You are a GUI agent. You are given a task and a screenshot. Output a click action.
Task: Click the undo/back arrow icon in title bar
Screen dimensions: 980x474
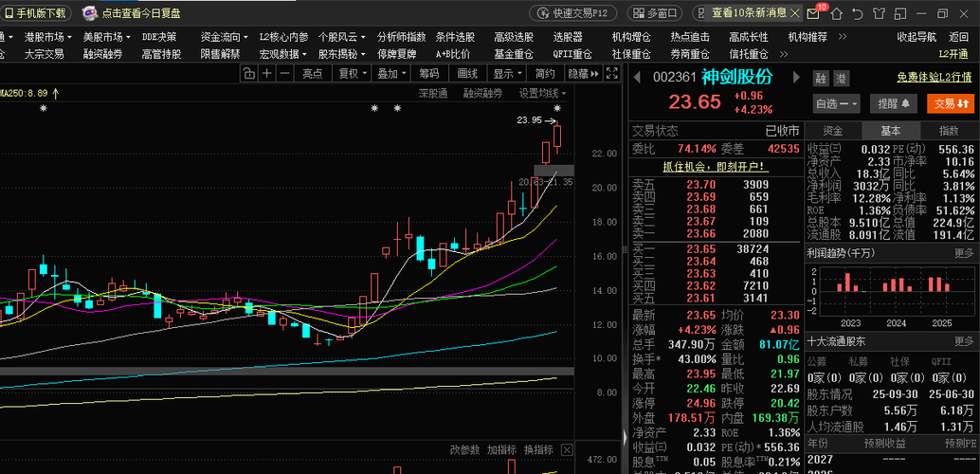click(x=858, y=14)
